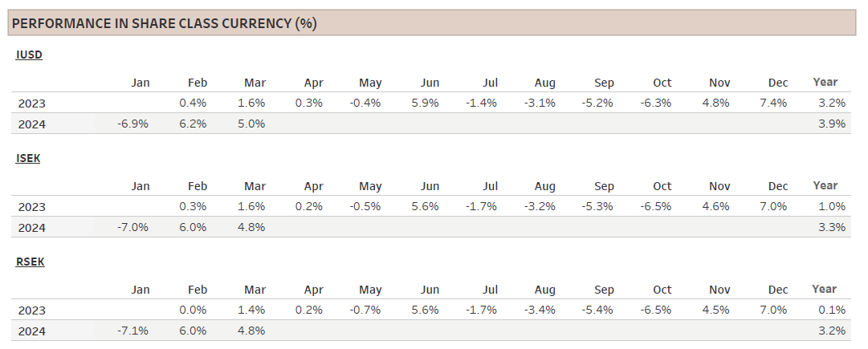Select the 2024 row label in ISEK table
868x349 pixels.
click(31, 227)
